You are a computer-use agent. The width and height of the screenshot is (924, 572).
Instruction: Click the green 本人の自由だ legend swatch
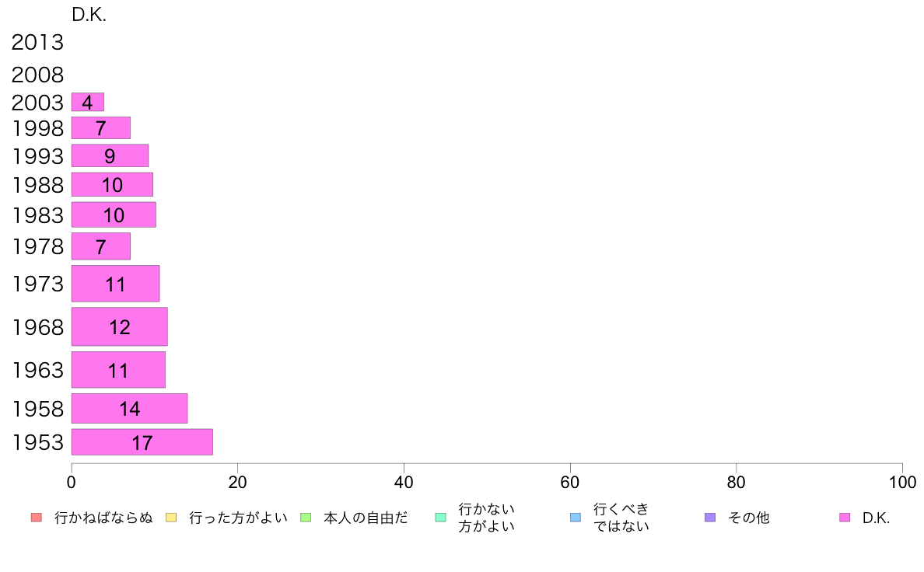[306, 518]
